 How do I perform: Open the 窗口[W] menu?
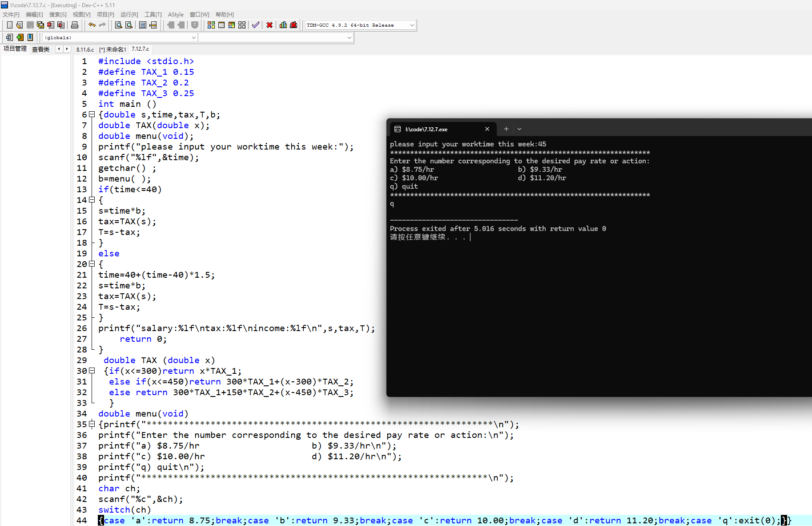(199, 14)
